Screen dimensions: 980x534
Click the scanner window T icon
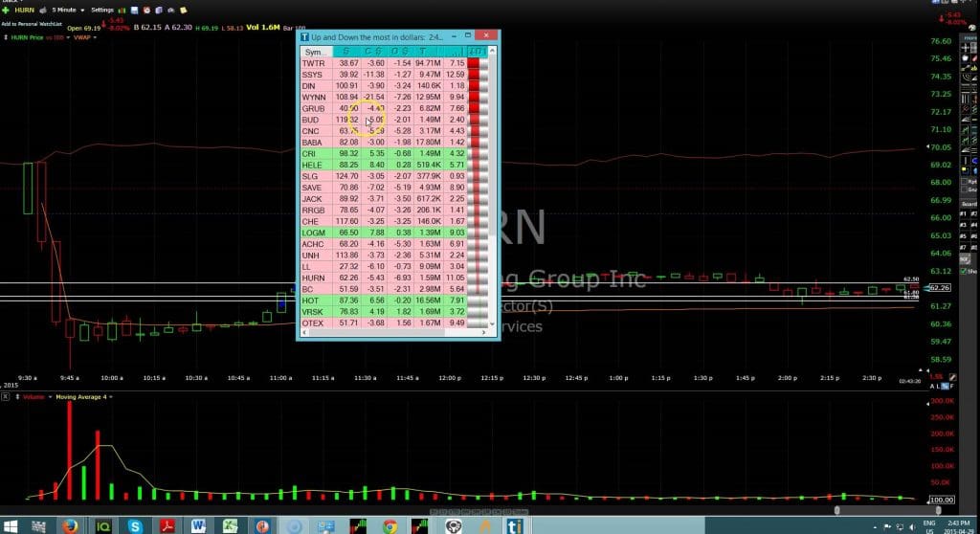[x=304, y=37]
